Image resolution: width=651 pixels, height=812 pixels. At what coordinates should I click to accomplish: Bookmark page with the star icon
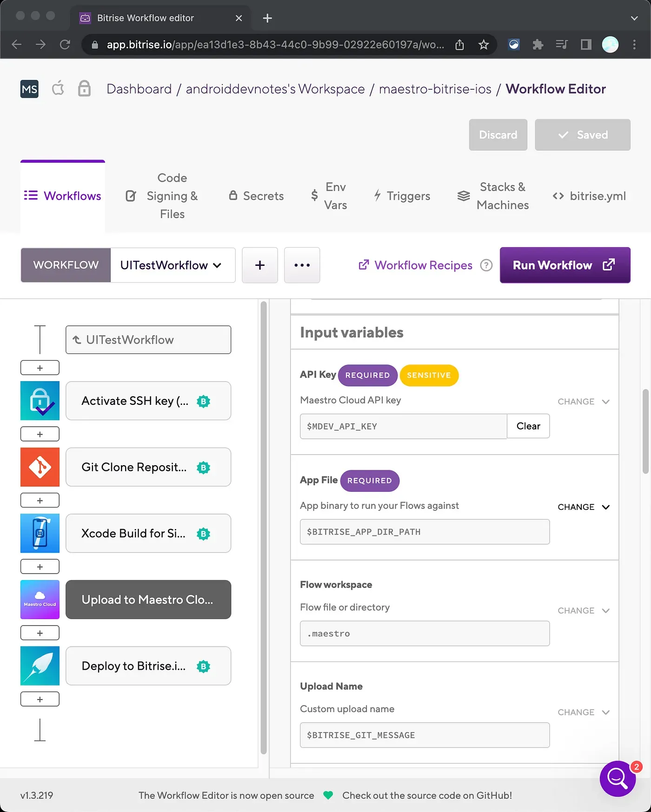pyautogui.click(x=484, y=45)
